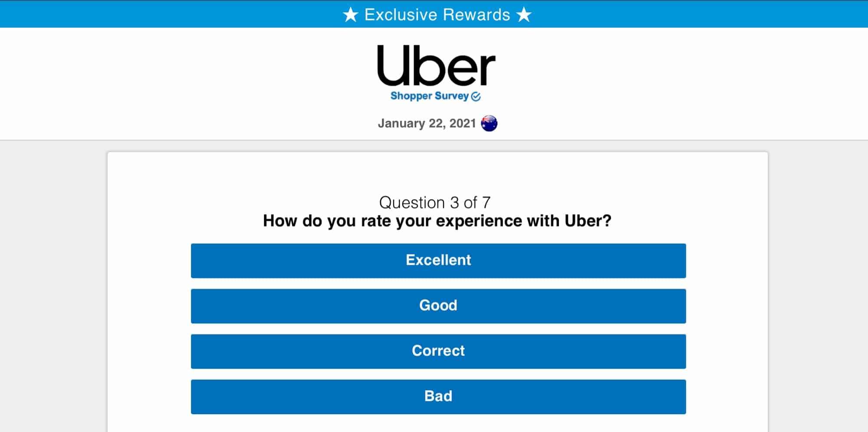Click the blue header bar
Image resolution: width=868 pixels, height=432 pixels.
[x=174, y=14]
